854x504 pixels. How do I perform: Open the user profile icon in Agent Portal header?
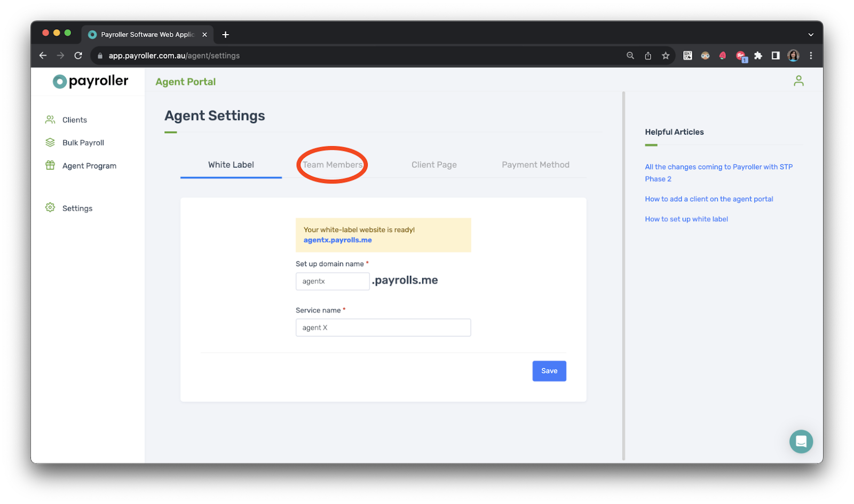798,81
